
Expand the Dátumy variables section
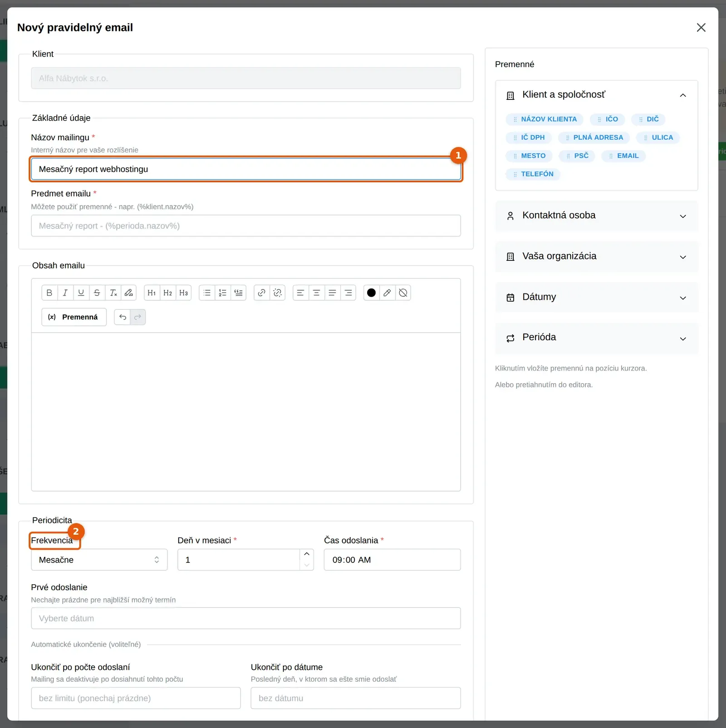click(x=597, y=298)
